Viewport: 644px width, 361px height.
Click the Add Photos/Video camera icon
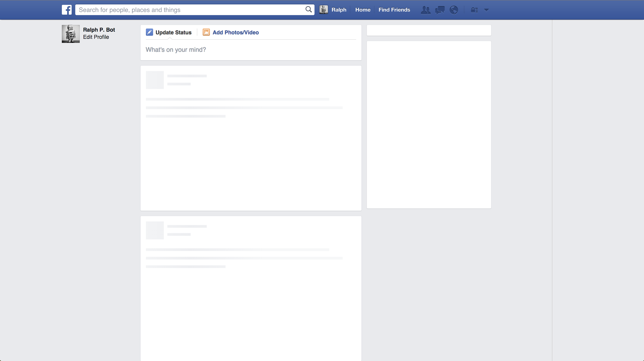[x=206, y=32]
